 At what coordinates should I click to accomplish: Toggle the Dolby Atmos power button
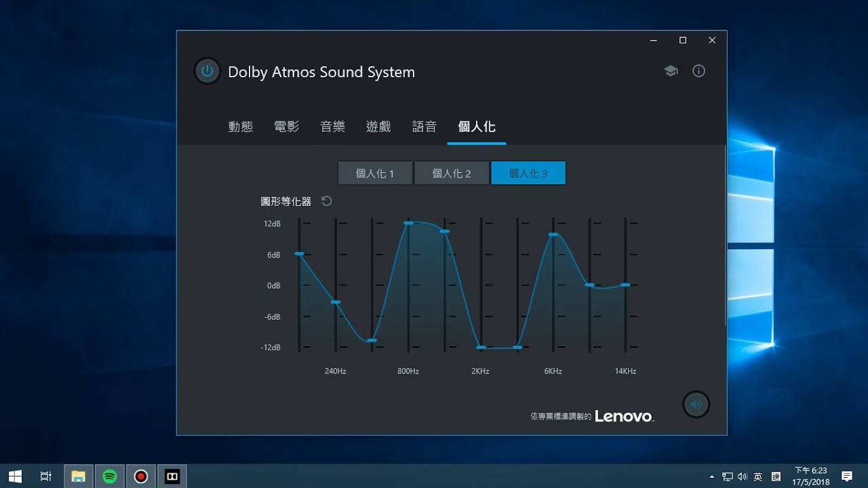(207, 71)
